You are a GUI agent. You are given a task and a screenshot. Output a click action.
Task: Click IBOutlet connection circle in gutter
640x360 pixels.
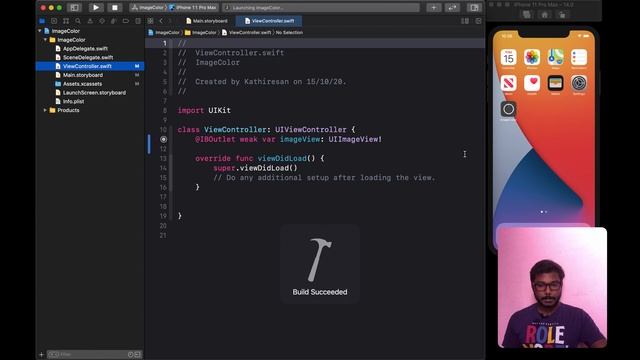(x=163, y=139)
